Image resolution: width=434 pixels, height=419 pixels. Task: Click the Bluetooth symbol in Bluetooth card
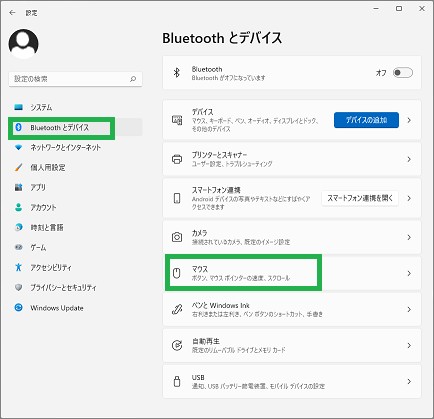(177, 73)
